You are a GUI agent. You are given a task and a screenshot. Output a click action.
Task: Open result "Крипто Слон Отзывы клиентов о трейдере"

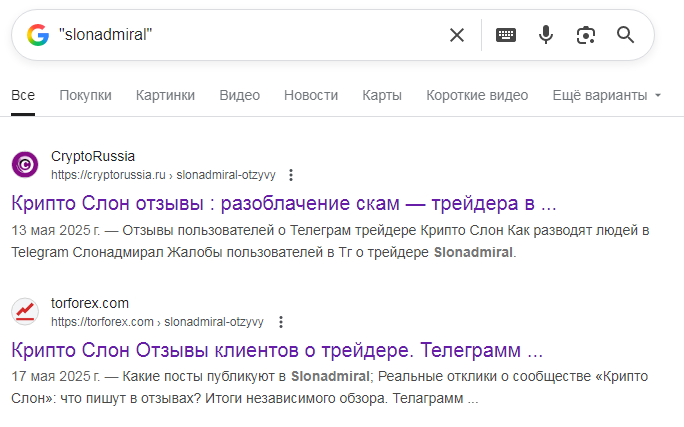tap(277, 350)
